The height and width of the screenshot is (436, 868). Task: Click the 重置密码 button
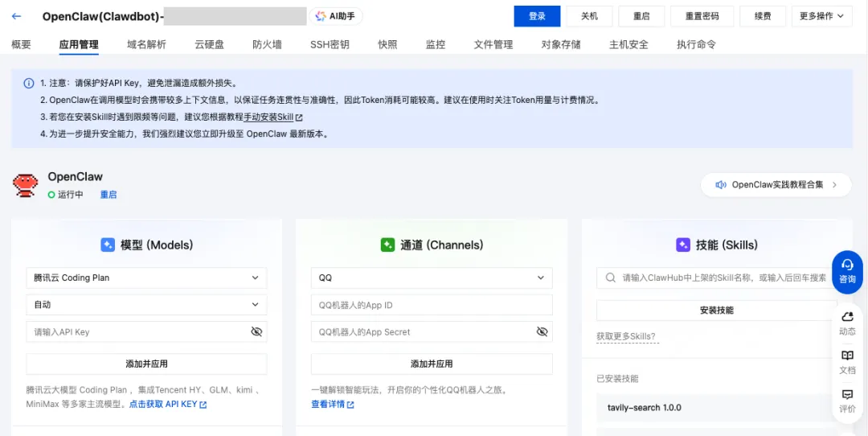(x=702, y=16)
